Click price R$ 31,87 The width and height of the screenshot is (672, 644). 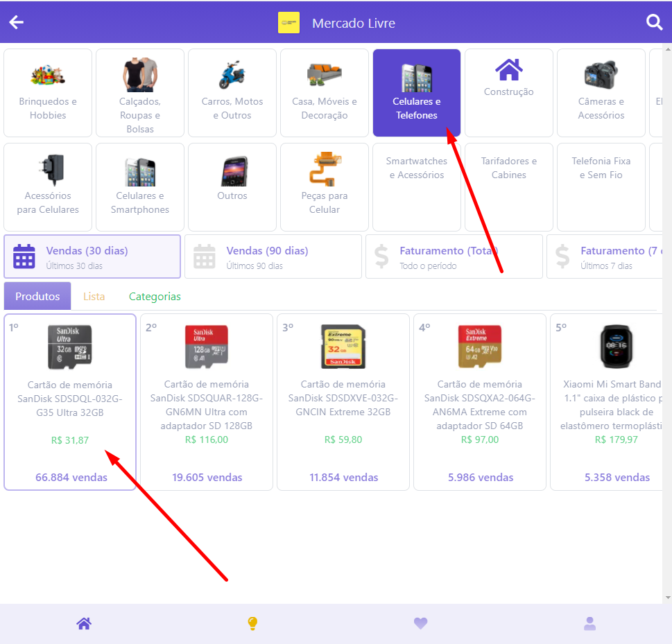70,440
